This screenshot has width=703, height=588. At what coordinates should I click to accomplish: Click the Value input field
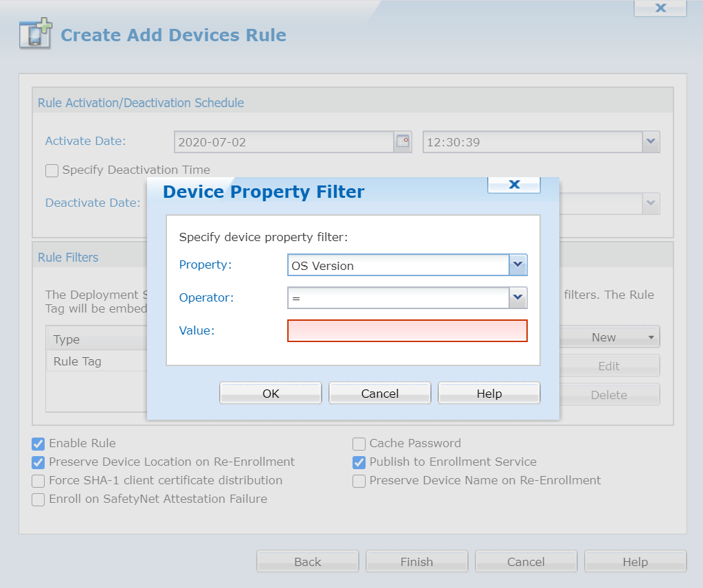(x=407, y=330)
